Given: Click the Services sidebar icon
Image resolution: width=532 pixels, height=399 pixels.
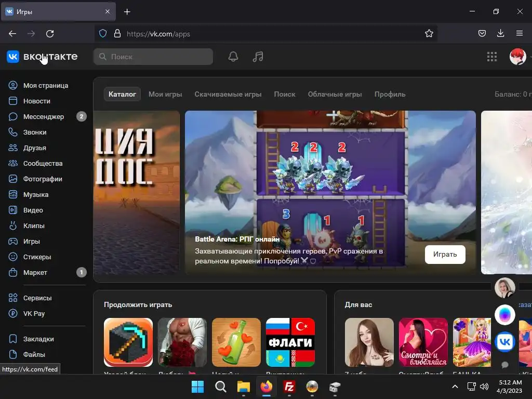Looking at the screenshot, I should click(x=13, y=298).
